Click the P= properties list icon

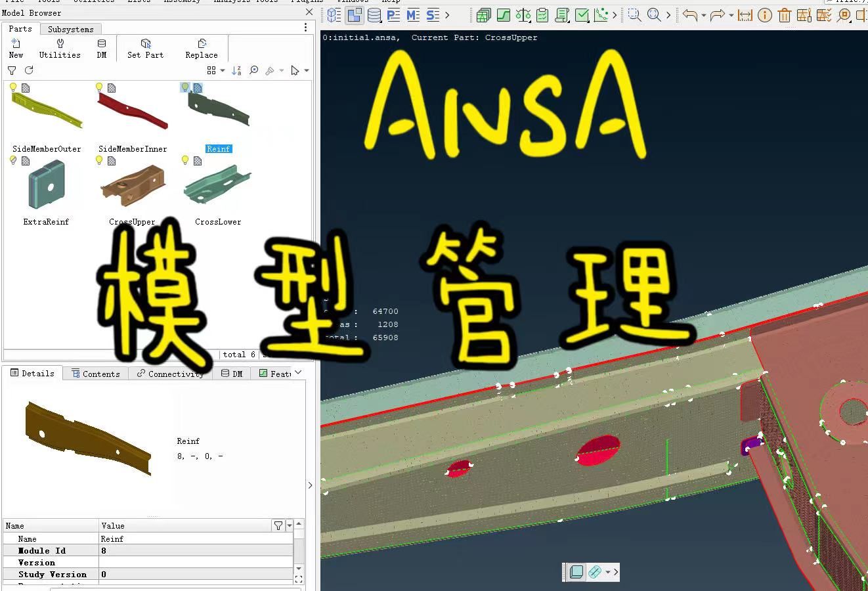pos(394,15)
